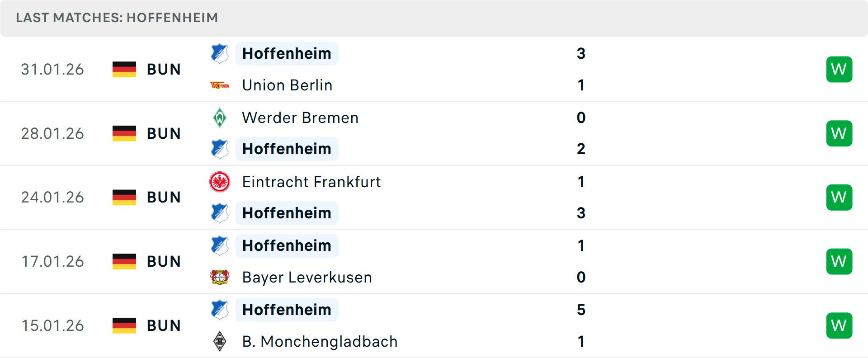
Task: Click the W marker on the Bayer Leverkusen row
Action: click(x=839, y=261)
